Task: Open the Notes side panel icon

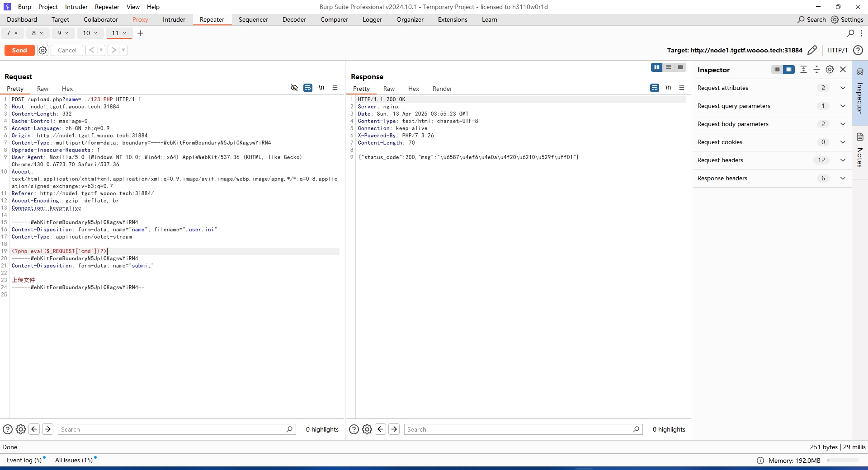Action: [x=860, y=137]
